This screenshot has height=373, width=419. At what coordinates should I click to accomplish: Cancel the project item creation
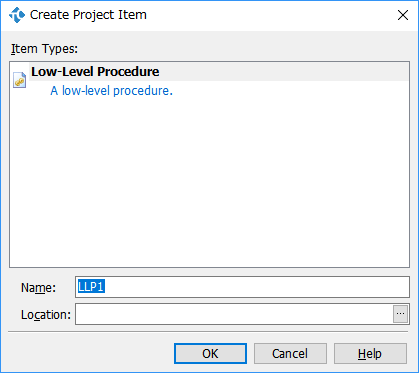290,353
